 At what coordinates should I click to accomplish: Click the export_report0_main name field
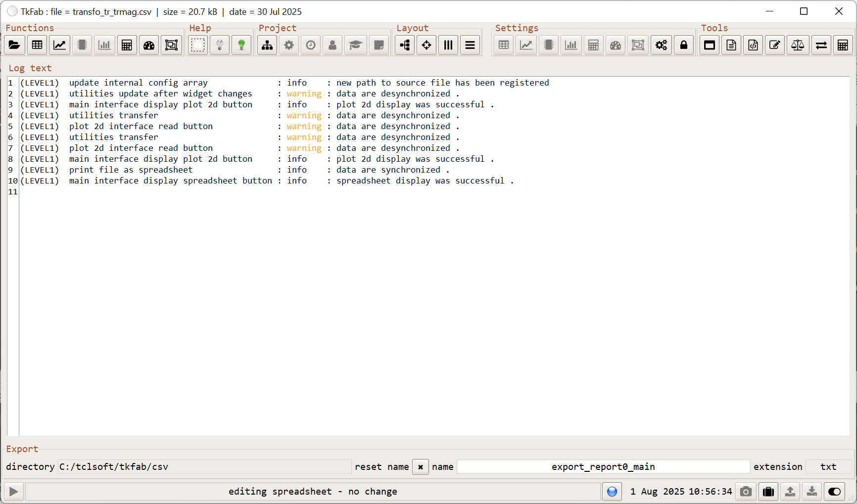point(603,466)
